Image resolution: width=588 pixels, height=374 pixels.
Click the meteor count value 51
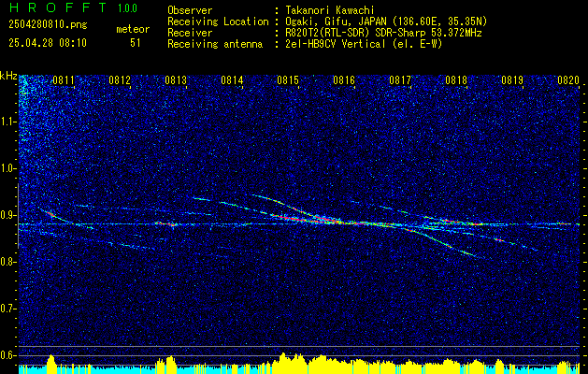pyautogui.click(x=136, y=43)
